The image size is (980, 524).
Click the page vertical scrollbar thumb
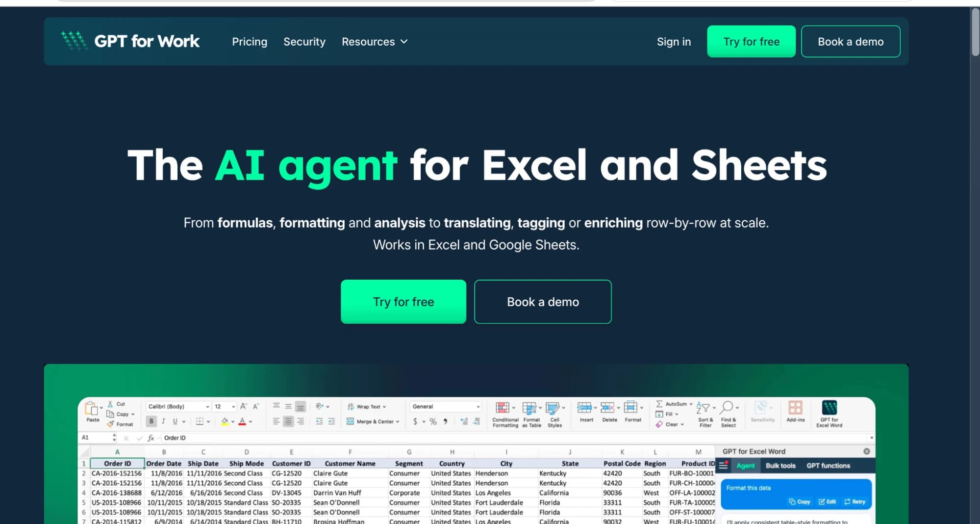[975, 32]
